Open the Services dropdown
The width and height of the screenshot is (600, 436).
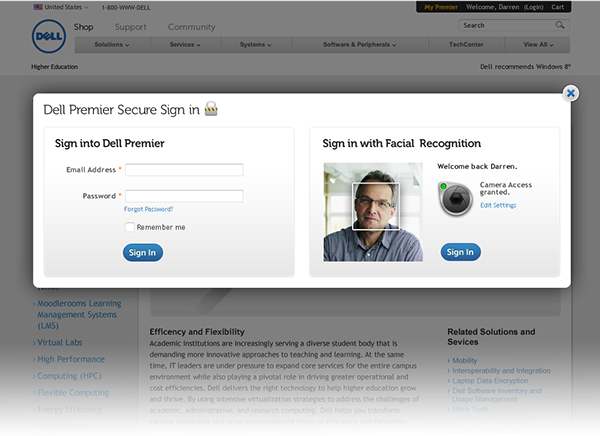(x=185, y=45)
